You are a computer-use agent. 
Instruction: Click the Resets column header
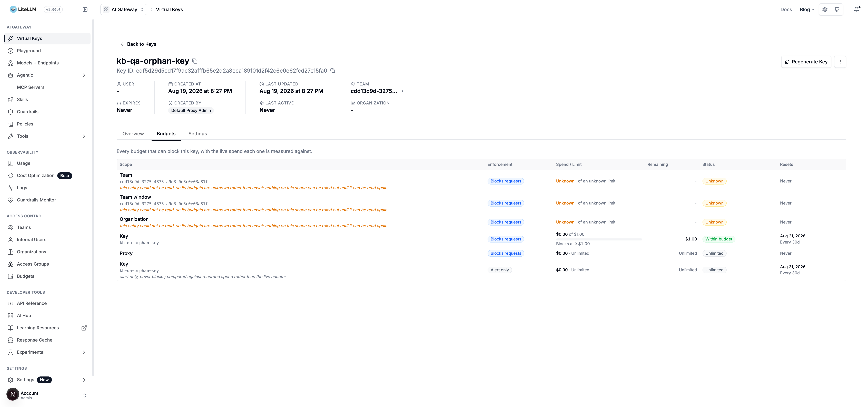(786, 164)
